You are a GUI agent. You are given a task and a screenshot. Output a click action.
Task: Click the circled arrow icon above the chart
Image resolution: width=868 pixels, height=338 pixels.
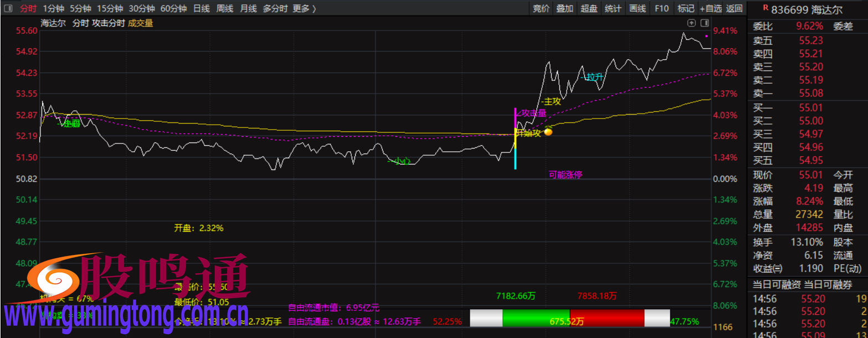(691, 23)
